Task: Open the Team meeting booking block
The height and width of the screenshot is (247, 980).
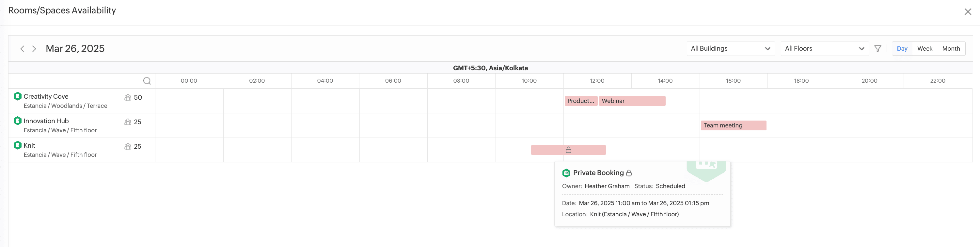Action: click(x=733, y=125)
